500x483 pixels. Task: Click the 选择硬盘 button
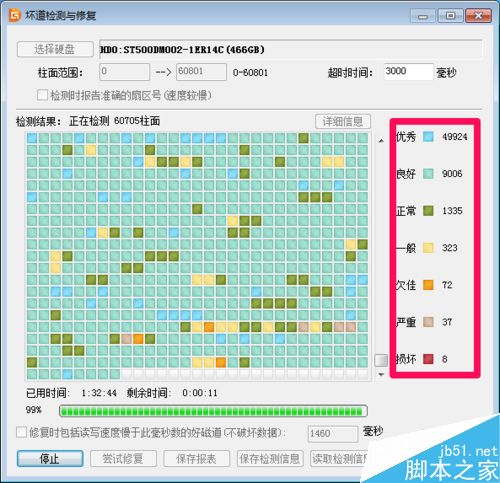55,49
